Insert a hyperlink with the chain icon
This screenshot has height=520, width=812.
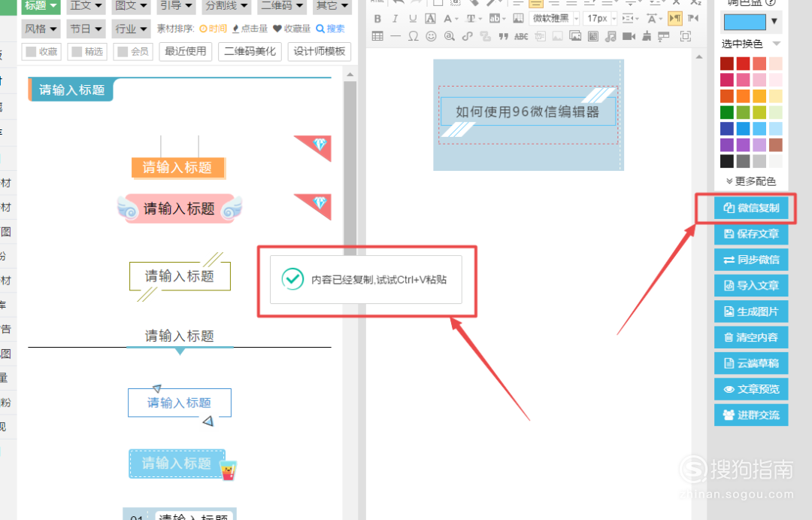click(467, 36)
